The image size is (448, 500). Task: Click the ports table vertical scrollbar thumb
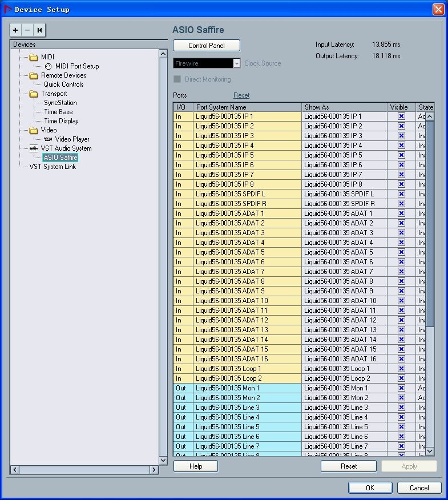coord(430,224)
